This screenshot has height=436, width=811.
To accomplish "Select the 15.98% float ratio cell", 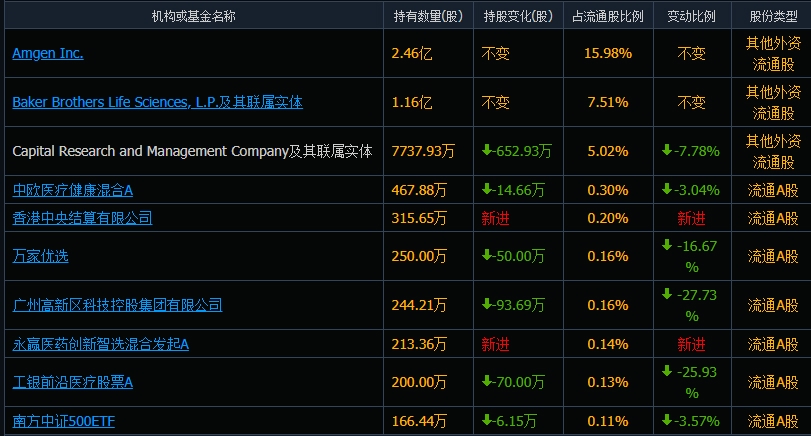I will click(x=608, y=53).
